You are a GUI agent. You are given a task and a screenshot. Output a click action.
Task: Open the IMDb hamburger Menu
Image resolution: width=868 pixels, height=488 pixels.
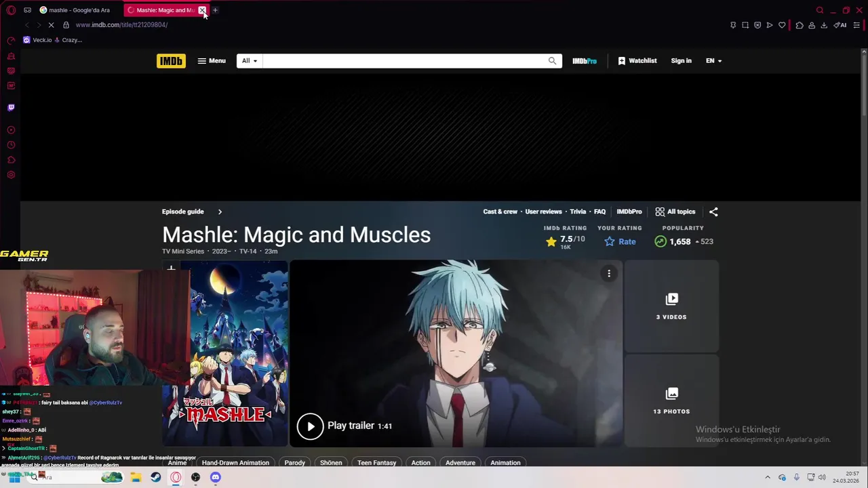212,61
